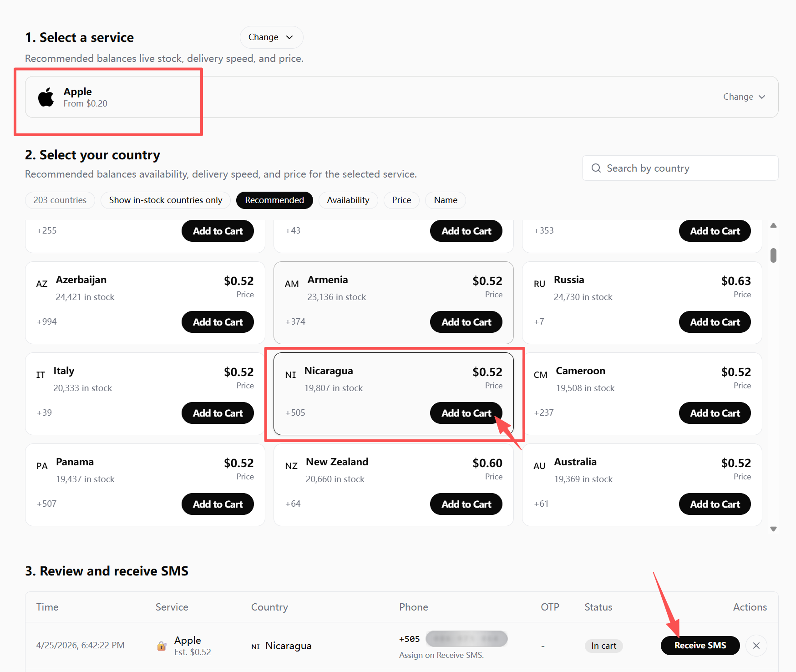796x672 pixels.
Task: Remove cart item with the X icon
Action: (x=756, y=646)
